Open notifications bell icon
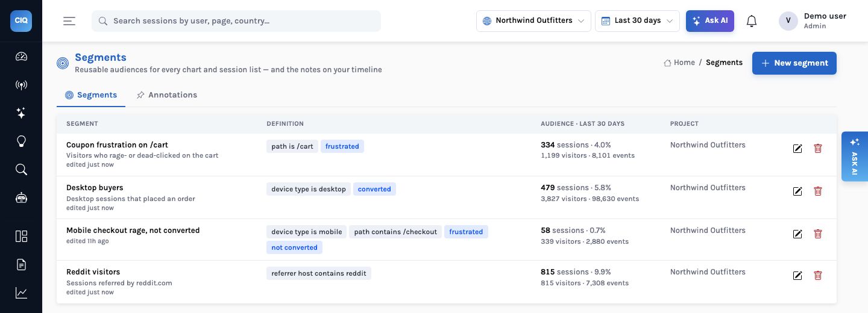 pyautogui.click(x=752, y=21)
